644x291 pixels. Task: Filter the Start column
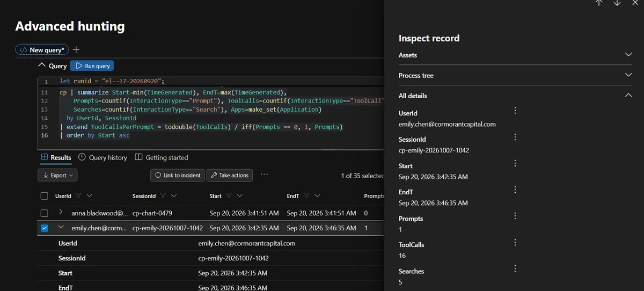click(229, 196)
